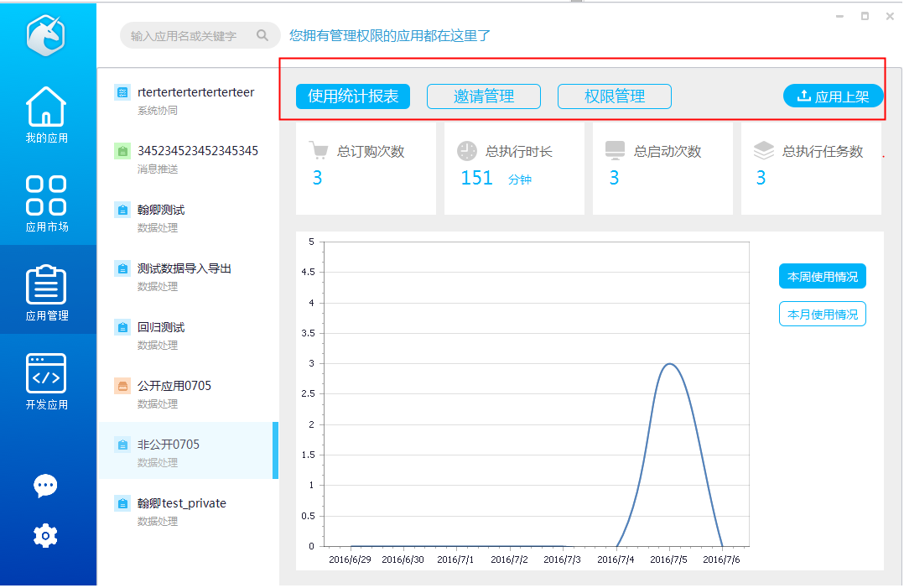Image resolution: width=904 pixels, height=588 pixels.
Task: Select 测试数据导入导出 app entry
Action: (188, 277)
